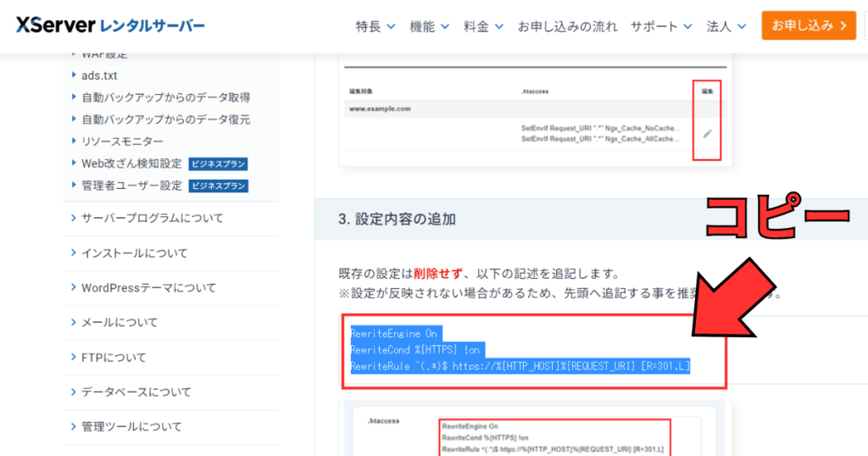Open the 法人 dropdown menu
Viewport: 868px width, 456px height.
click(x=726, y=26)
